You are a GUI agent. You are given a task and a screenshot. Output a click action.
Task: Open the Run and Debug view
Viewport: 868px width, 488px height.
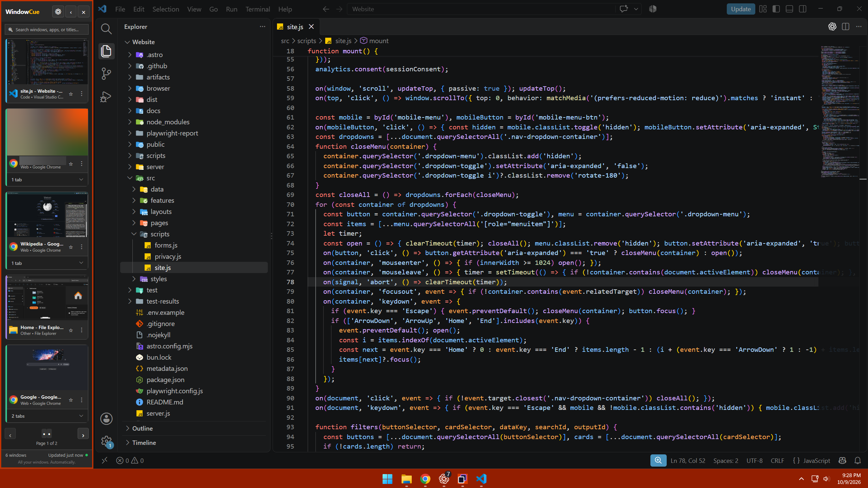pos(106,97)
